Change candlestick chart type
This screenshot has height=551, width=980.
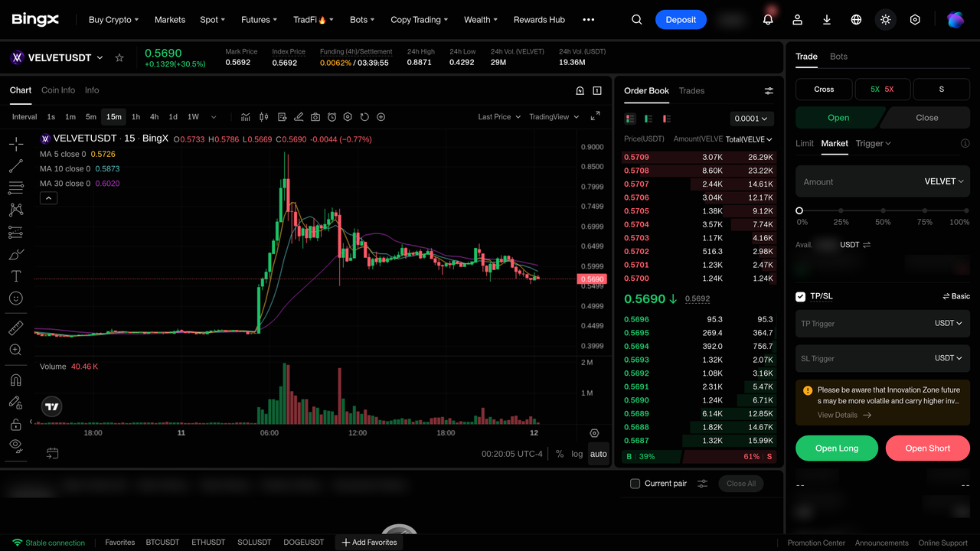pyautogui.click(x=264, y=117)
